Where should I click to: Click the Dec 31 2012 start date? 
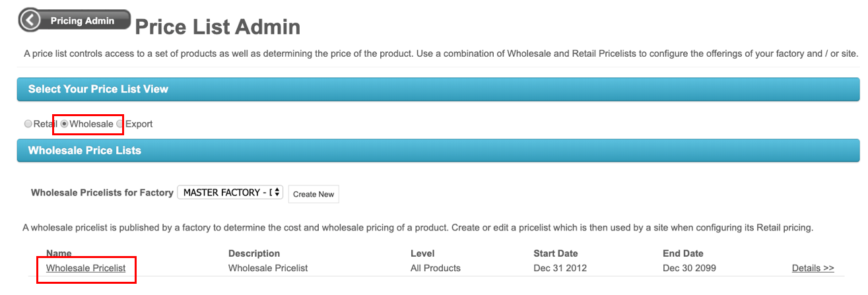coord(560,268)
